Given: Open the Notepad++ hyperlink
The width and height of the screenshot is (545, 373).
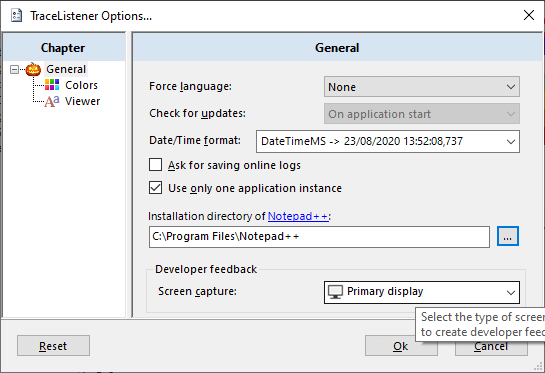Looking at the screenshot, I should click(298, 216).
